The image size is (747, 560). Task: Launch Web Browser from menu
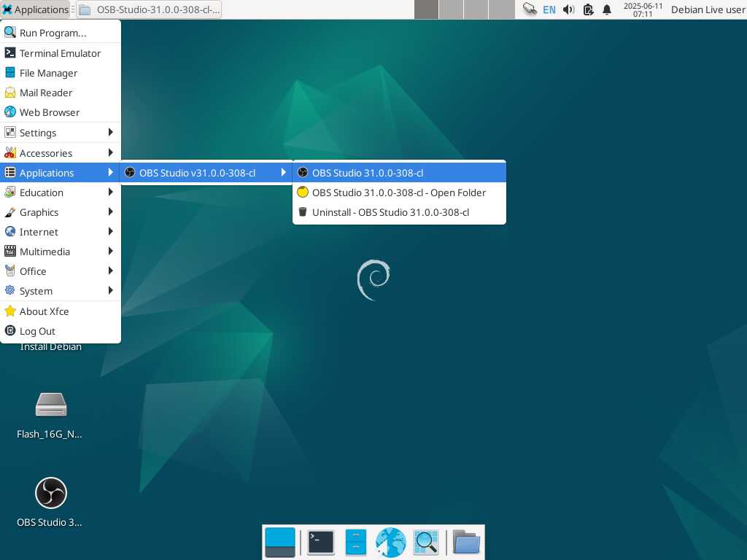tap(61, 112)
